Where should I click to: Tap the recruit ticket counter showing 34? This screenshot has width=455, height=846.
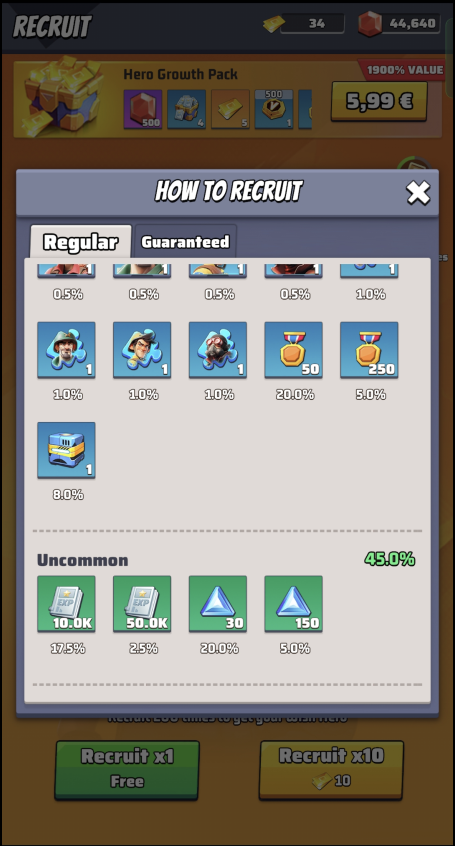304,24
